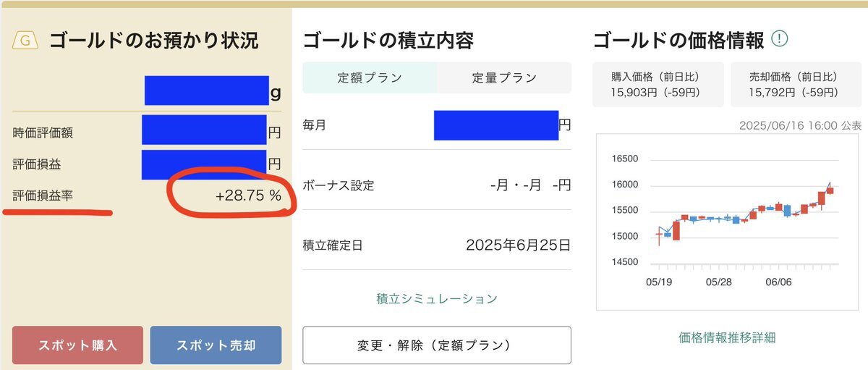Open the 積立シミュレーション link
Viewport: 868px width, 370px height.
tap(437, 298)
